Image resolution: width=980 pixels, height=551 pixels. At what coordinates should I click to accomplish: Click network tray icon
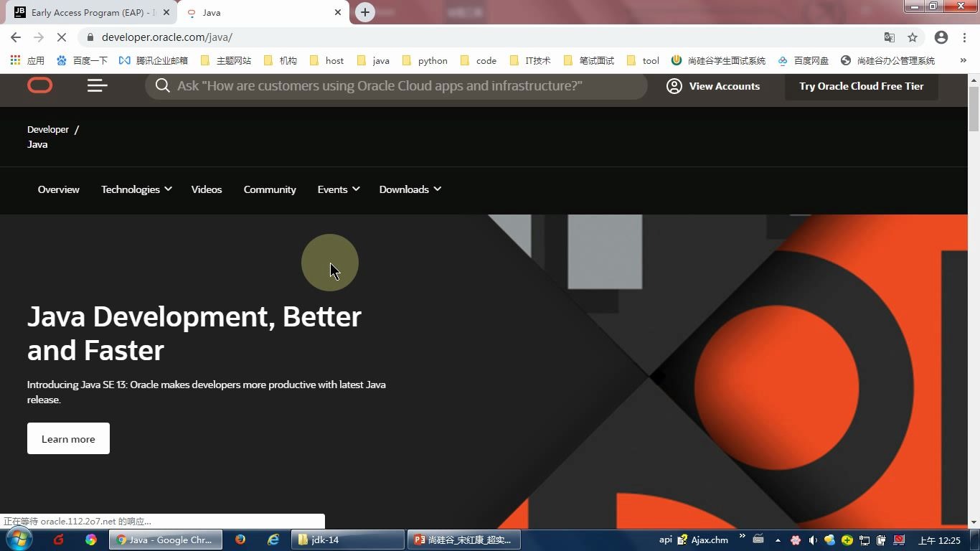point(864,540)
